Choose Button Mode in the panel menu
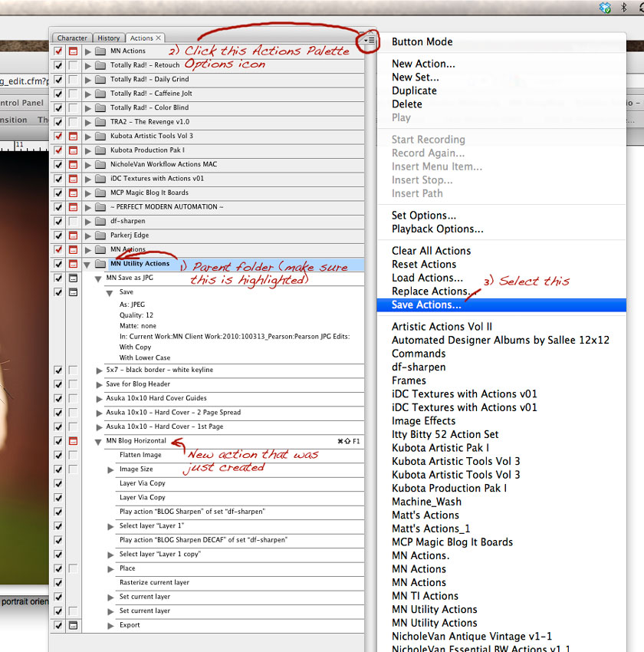This screenshot has height=652, width=644. (x=422, y=42)
